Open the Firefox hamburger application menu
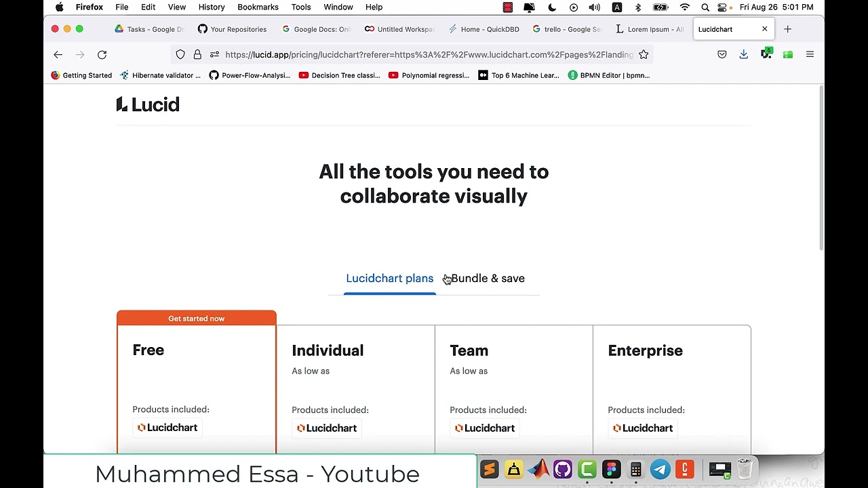The height and width of the screenshot is (488, 868). 810,54
